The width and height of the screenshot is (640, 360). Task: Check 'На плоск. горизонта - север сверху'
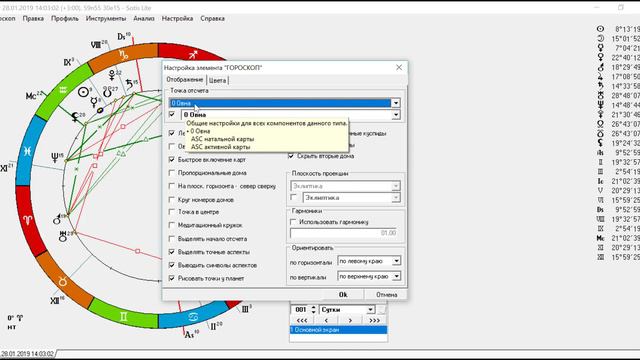[x=171, y=186]
